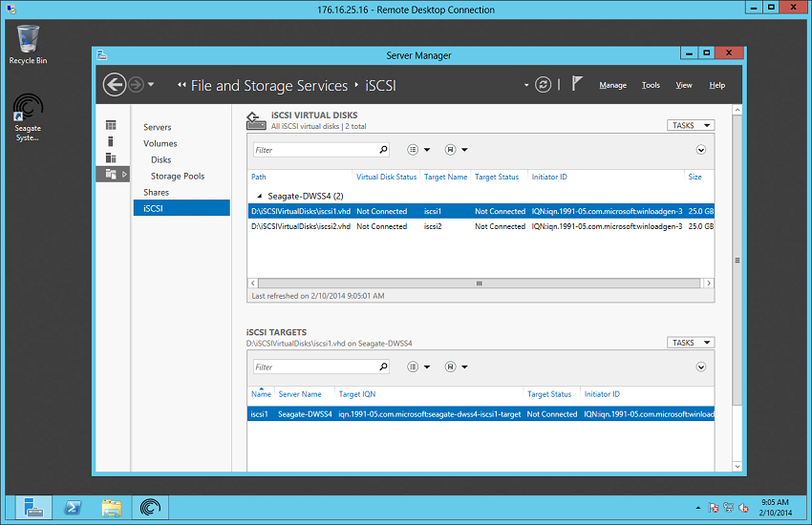The image size is (812, 525).
Task: Sort targets by Target Status column header
Action: point(549,394)
